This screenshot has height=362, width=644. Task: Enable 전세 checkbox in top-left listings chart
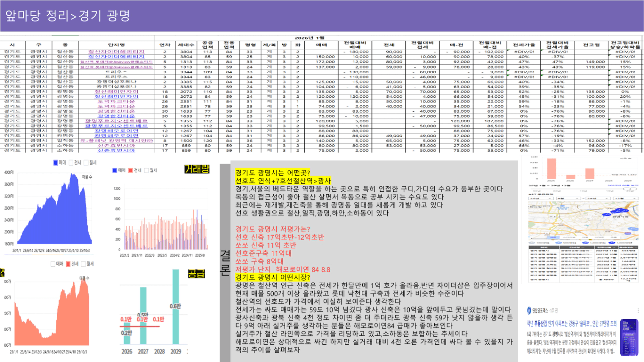[71, 163]
